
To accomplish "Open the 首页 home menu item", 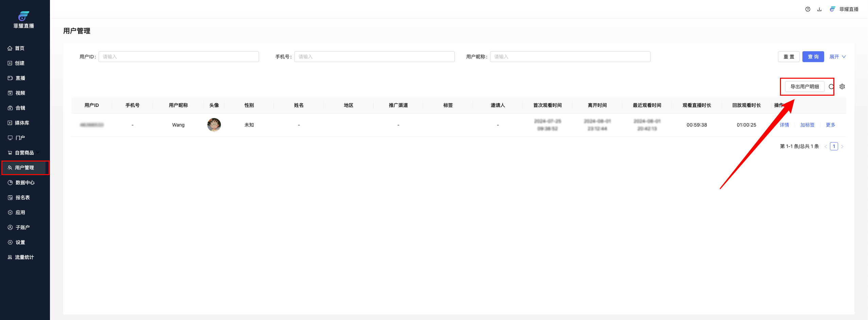I will (x=20, y=48).
